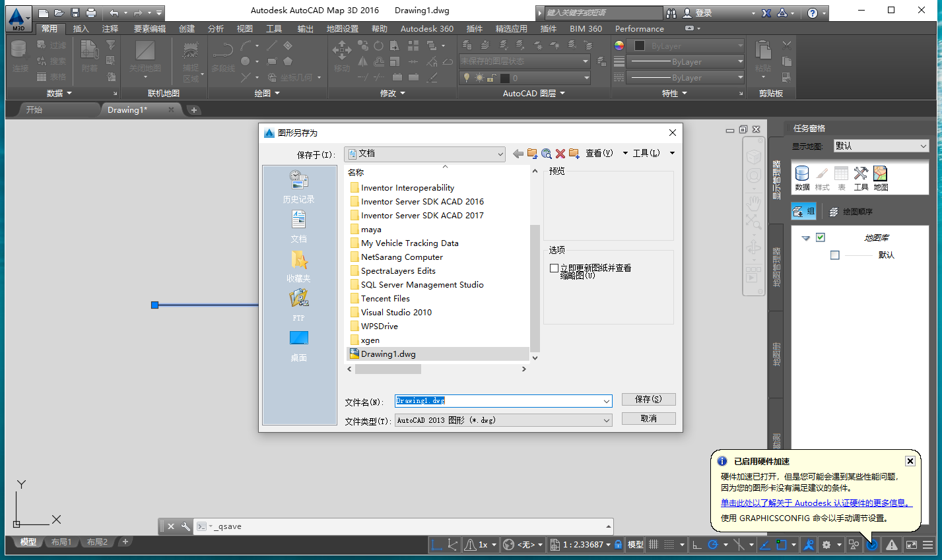
Task: Click the 保存 button to save the drawing
Action: pos(648,399)
